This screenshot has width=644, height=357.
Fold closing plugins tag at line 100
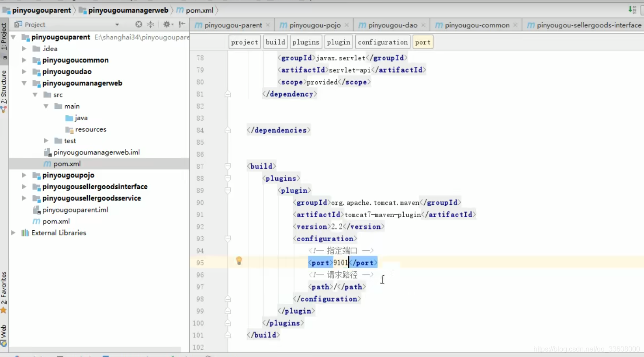(228, 323)
